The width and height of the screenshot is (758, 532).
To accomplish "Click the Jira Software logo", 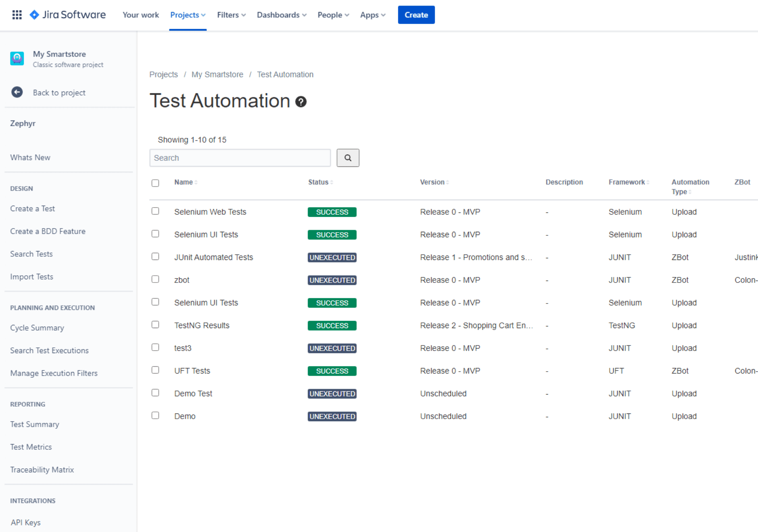I will click(x=68, y=15).
